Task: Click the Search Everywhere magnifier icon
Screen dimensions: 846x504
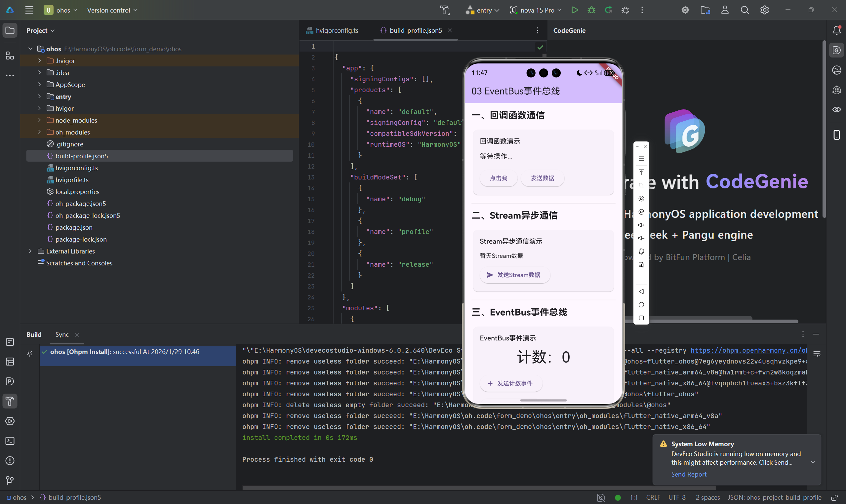Action: tap(745, 10)
